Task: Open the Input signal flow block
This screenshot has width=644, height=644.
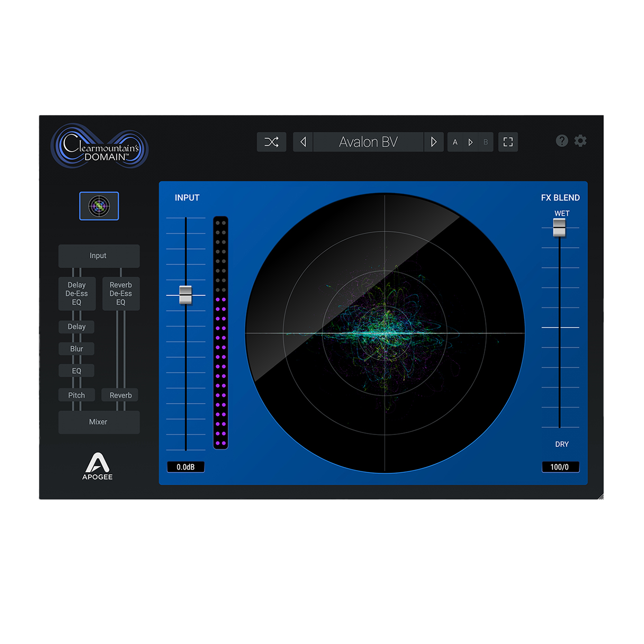Action: pos(99,256)
